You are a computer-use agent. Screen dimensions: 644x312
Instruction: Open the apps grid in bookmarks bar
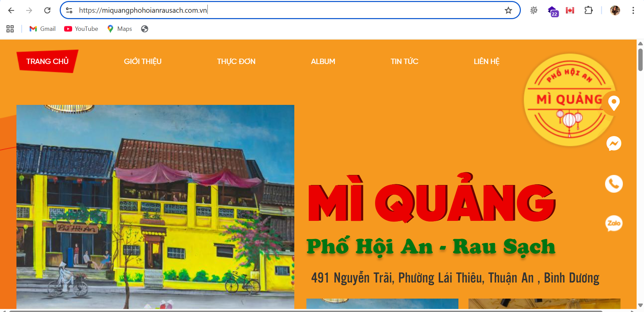10,29
